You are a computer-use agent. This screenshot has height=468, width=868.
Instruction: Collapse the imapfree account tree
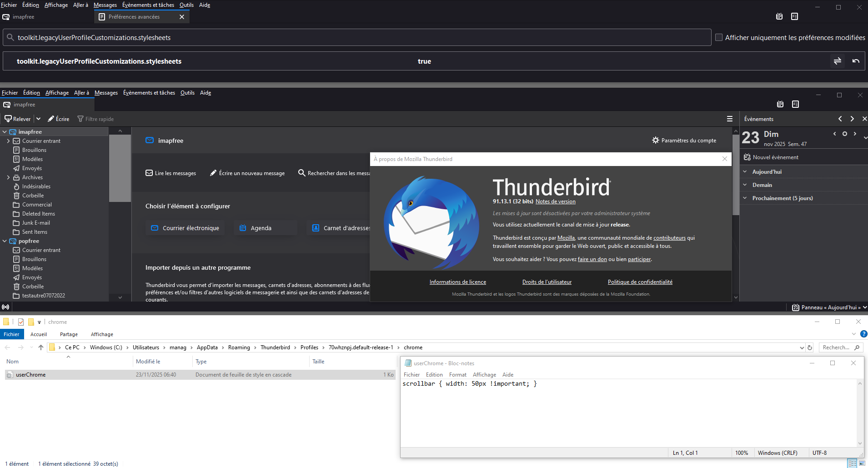click(5, 132)
